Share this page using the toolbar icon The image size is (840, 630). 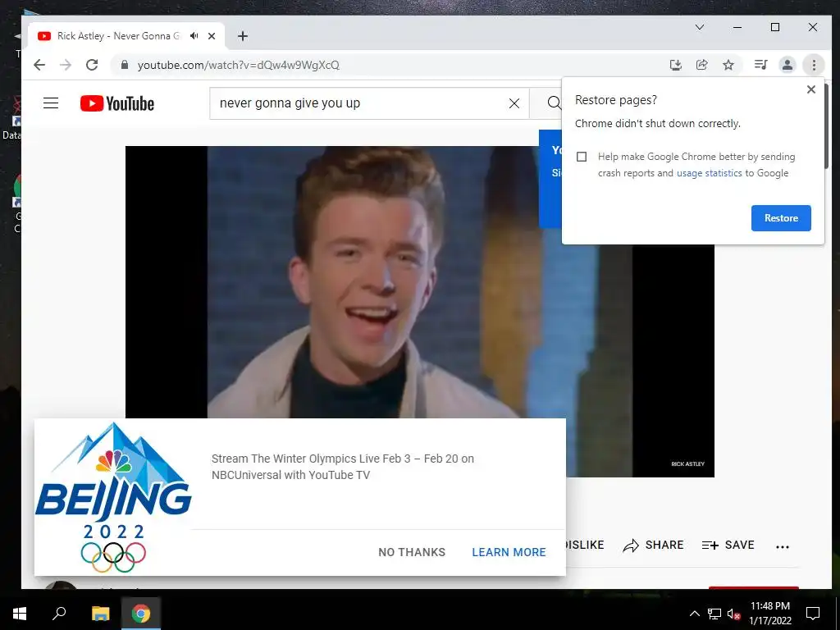[x=702, y=65]
